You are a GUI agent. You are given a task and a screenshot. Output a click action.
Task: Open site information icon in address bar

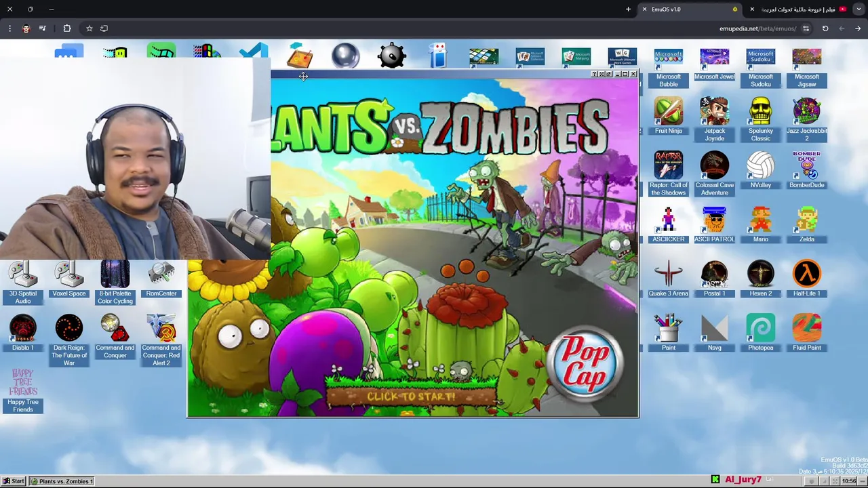pos(806,28)
